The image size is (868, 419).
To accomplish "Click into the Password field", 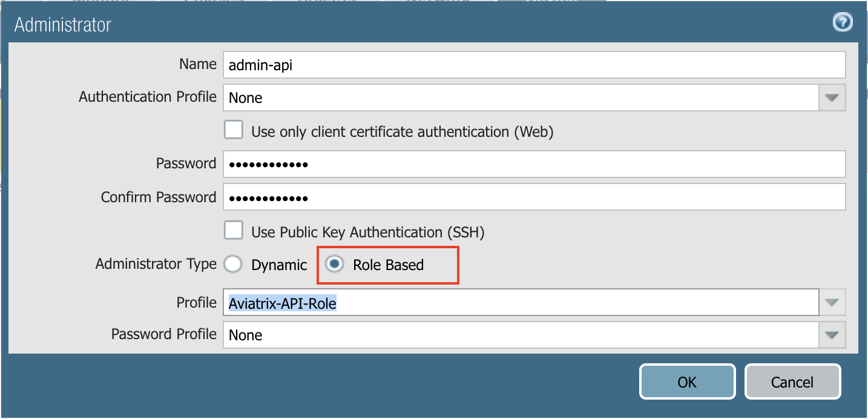I will coord(533,164).
